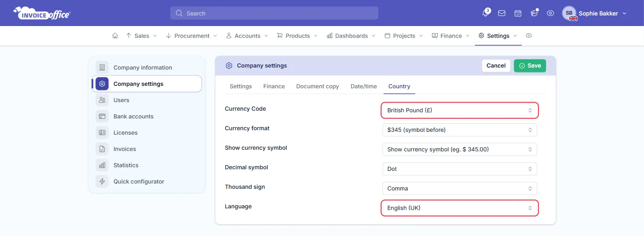This screenshot has height=236, width=644.
Task: Click the Search input field
Action: tap(274, 13)
